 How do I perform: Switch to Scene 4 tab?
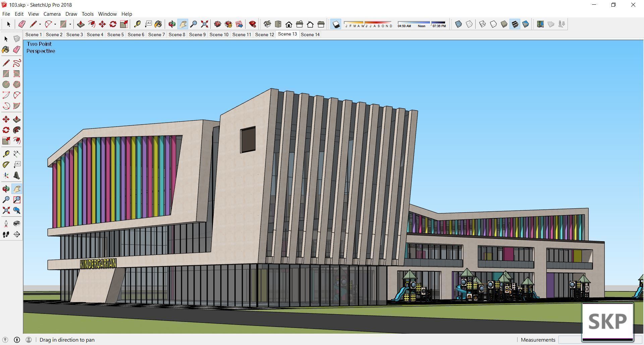95,34
